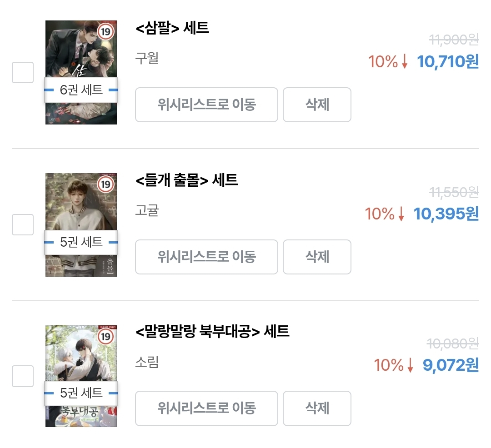
Task: Open the <삼팔> 세트 title link
Action: pos(172,28)
